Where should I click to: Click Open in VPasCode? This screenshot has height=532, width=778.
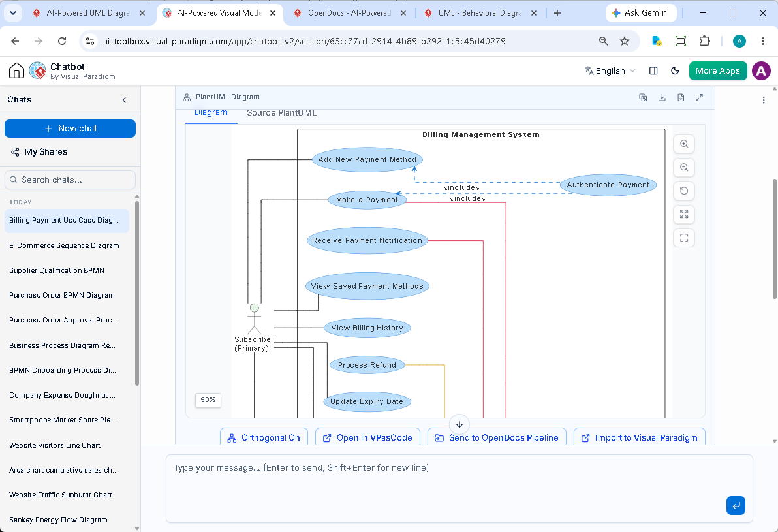tap(367, 437)
